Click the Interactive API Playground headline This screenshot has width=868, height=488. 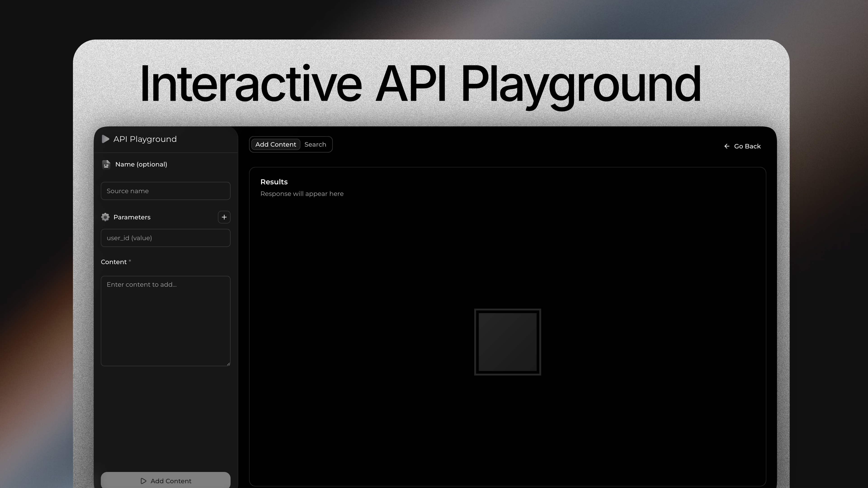[x=420, y=84]
